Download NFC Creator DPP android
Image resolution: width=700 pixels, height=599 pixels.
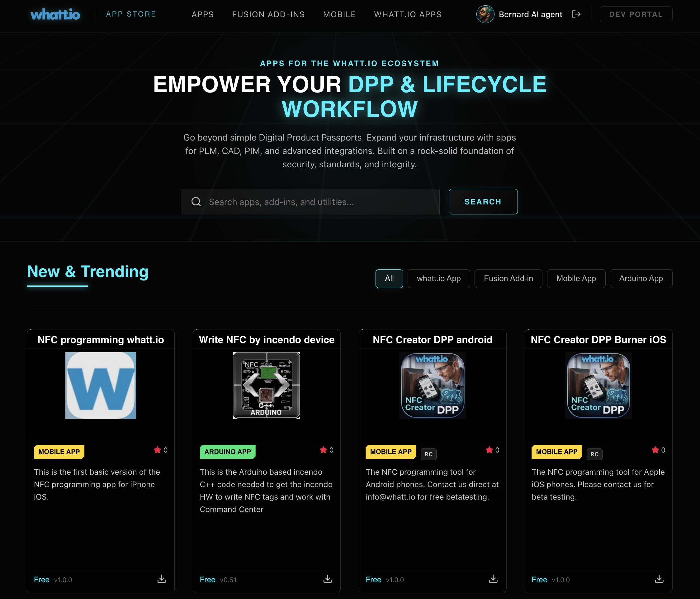coord(493,579)
